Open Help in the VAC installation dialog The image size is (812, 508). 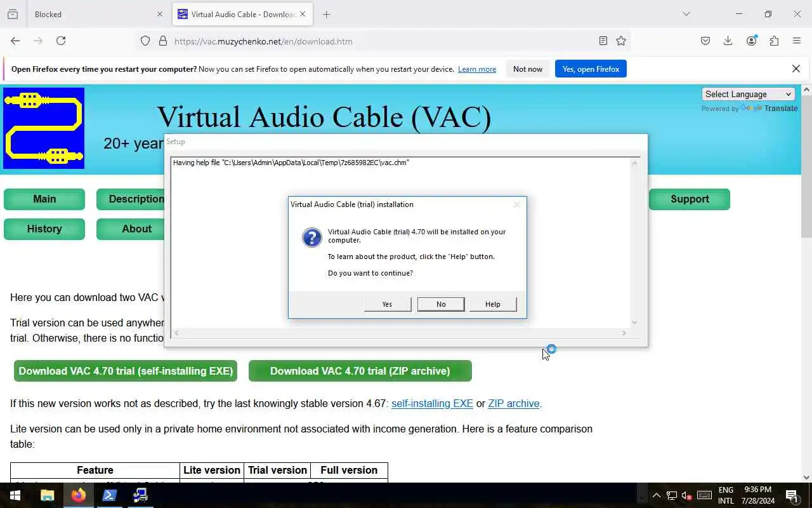[493, 304]
